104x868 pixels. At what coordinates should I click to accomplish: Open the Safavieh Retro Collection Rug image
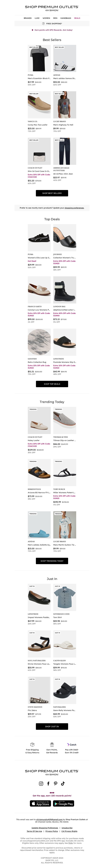39,342
